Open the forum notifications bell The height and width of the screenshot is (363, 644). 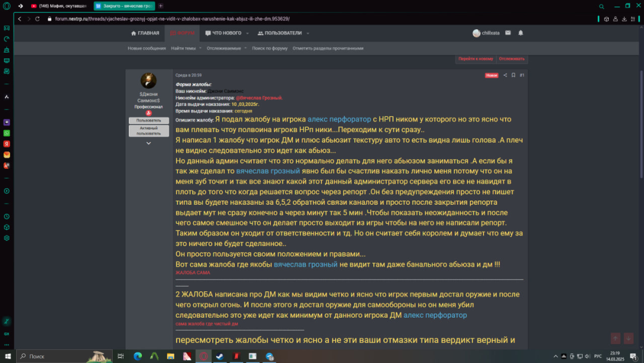click(521, 33)
